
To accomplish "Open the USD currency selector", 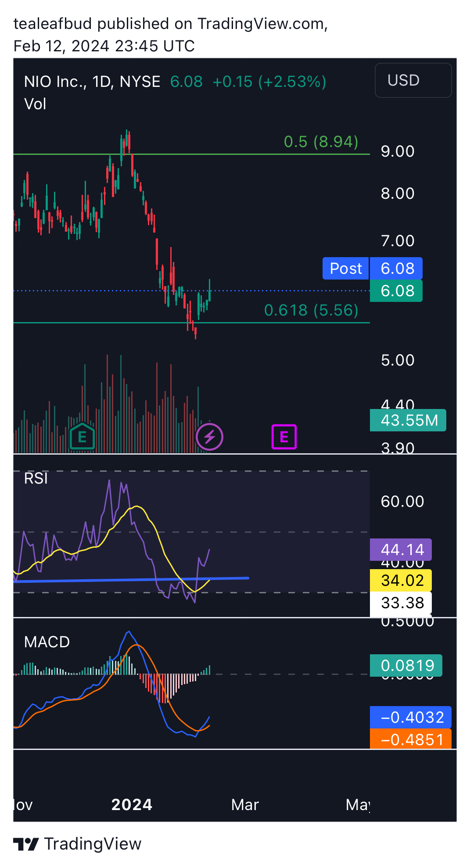I will point(413,80).
